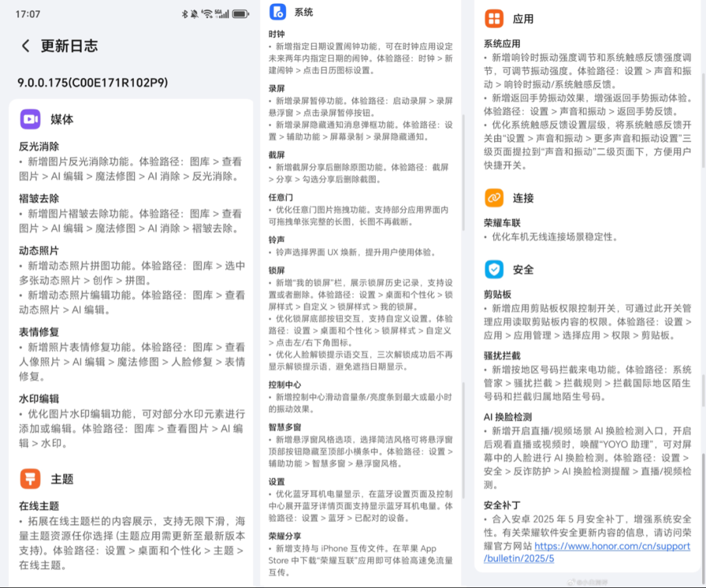
Task: Tap the Bluetooth status bar icon
Action: (184, 14)
